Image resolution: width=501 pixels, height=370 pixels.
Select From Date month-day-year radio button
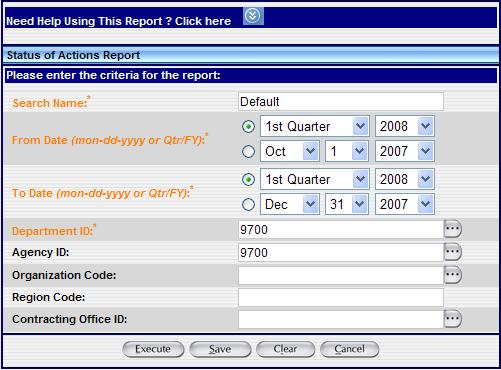click(248, 151)
